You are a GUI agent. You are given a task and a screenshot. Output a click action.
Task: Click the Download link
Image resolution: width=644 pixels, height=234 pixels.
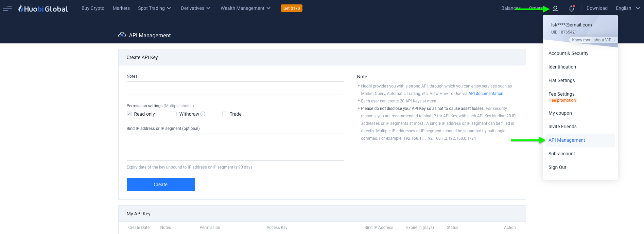tap(597, 8)
